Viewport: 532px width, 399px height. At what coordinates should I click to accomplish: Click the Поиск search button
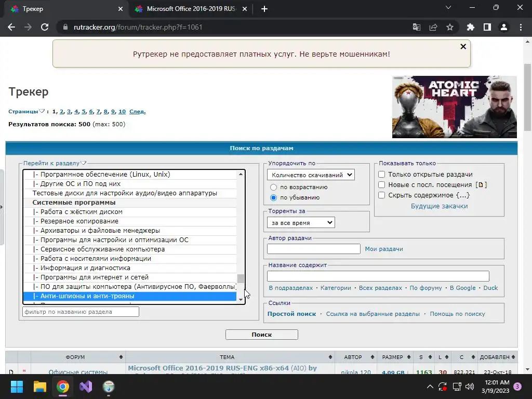pyautogui.click(x=262, y=335)
